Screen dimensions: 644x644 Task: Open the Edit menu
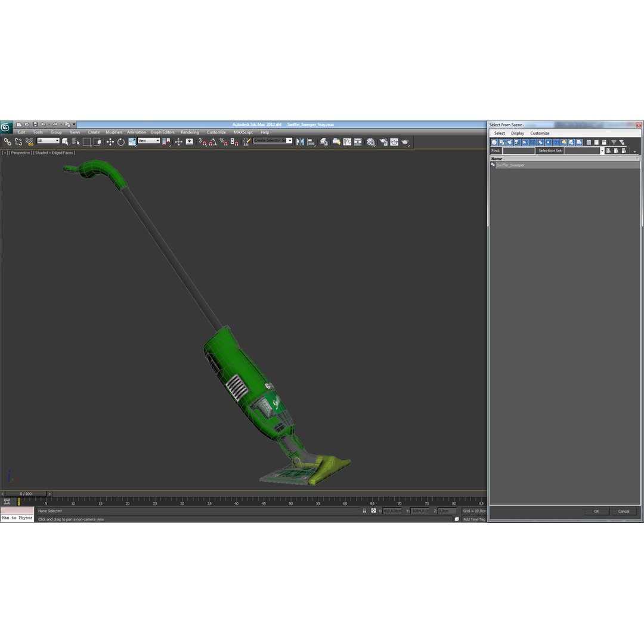coord(21,132)
